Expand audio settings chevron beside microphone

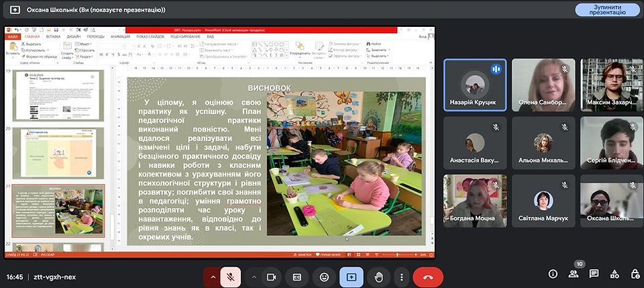(213, 277)
